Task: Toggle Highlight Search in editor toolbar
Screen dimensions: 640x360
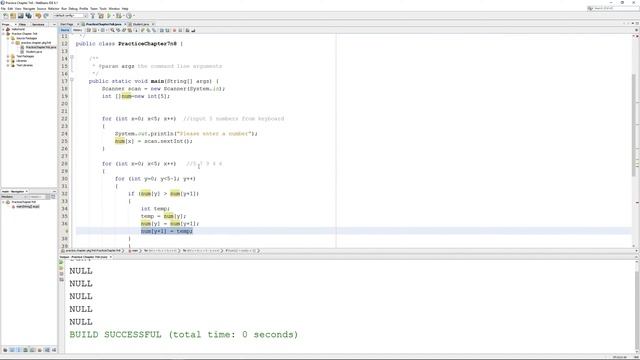Action: (x=129, y=30)
